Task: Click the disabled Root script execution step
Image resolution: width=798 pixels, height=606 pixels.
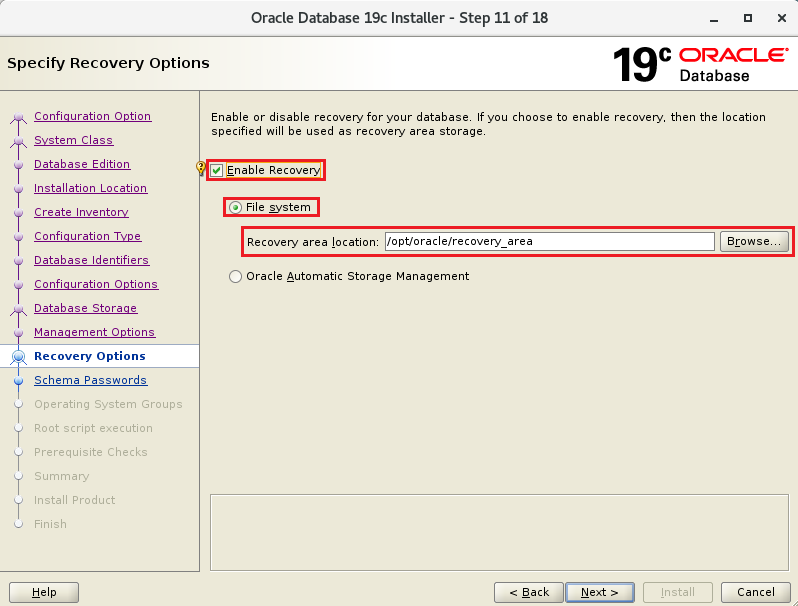Action: [x=93, y=428]
